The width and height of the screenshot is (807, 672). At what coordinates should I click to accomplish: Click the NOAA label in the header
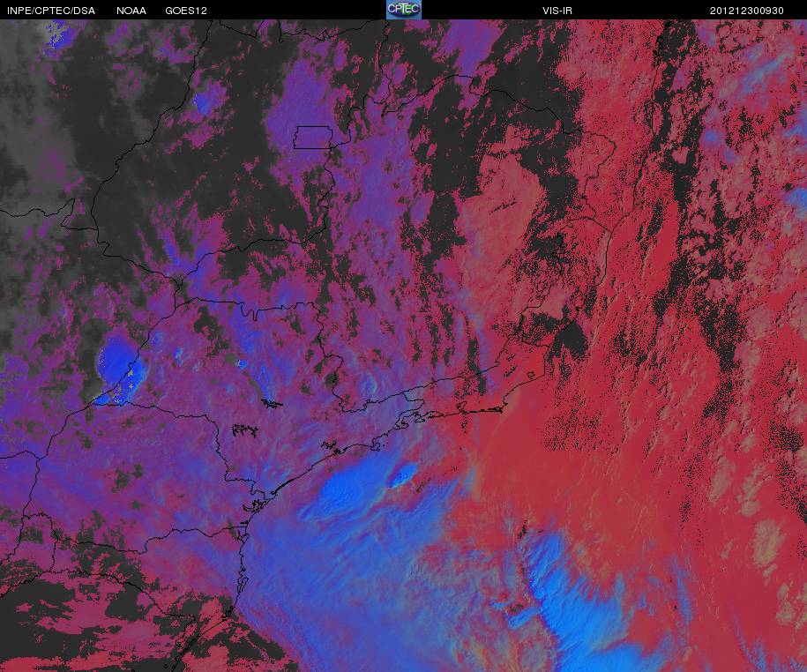pyautogui.click(x=131, y=11)
